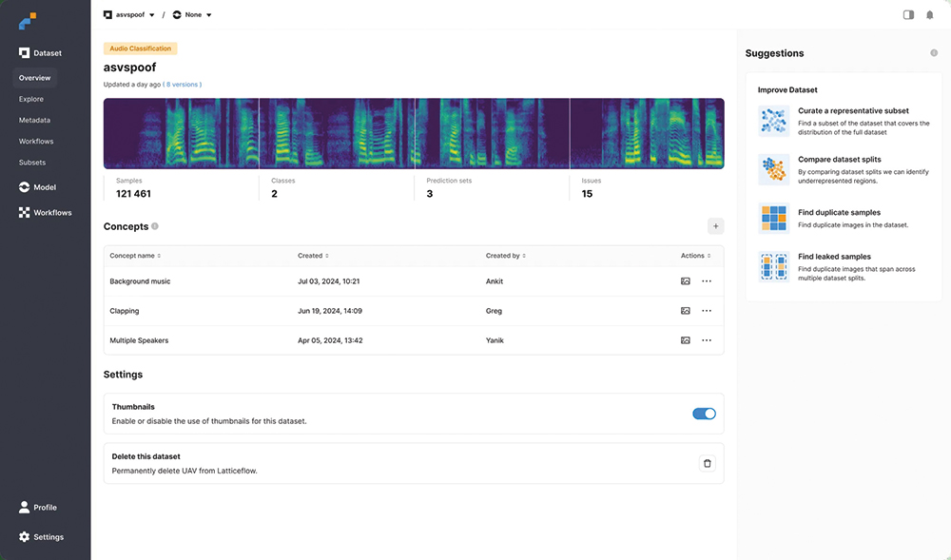Open Workflows under the Dataset section
The image size is (951, 560).
coord(36,142)
